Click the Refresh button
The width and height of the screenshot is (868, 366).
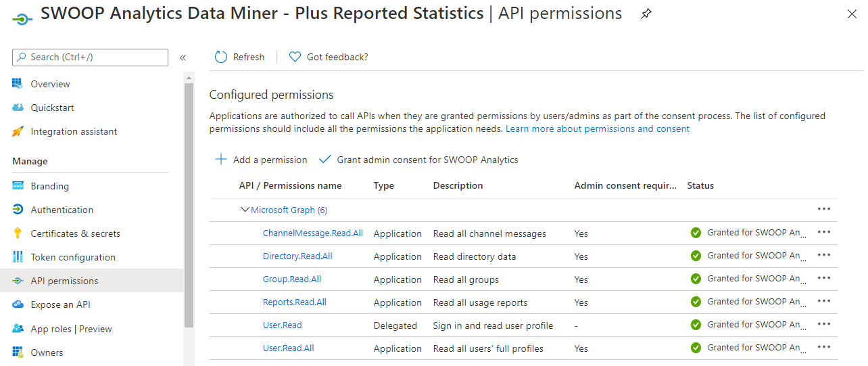click(x=239, y=57)
